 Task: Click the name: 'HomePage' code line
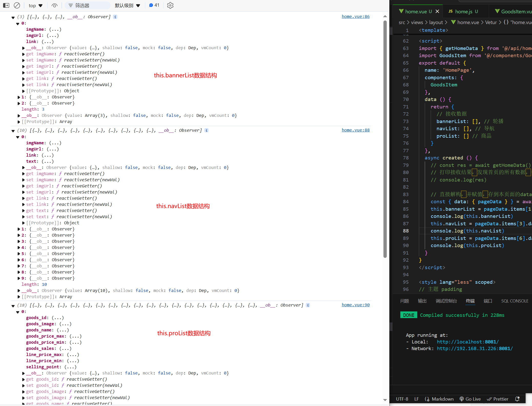tap(450, 70)
